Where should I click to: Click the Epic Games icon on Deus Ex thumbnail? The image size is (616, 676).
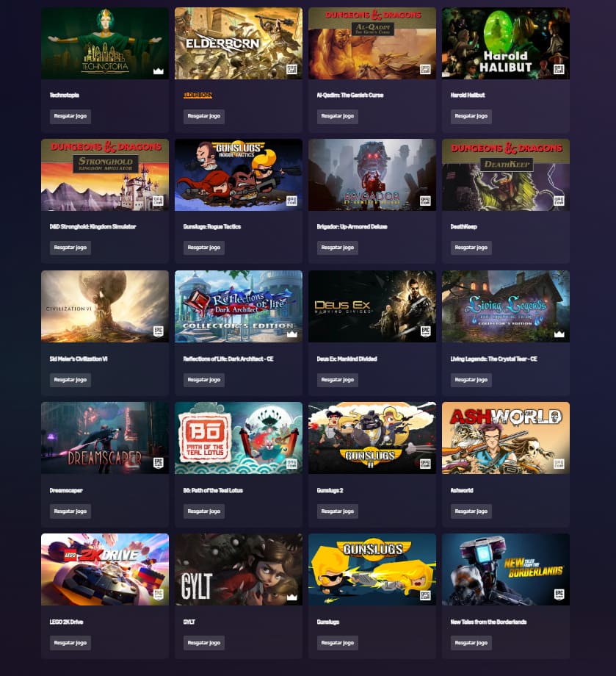click(426, 331)
